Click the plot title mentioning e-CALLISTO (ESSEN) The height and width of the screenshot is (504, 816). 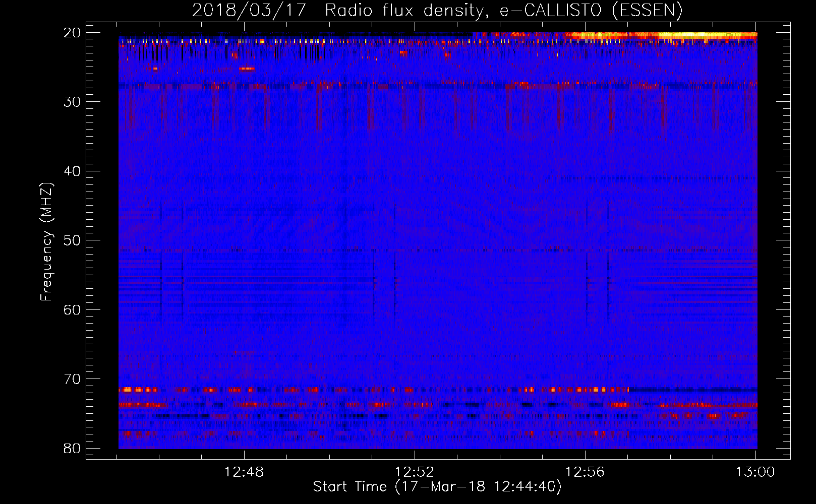pyautogui.click(x=437, y=10)
